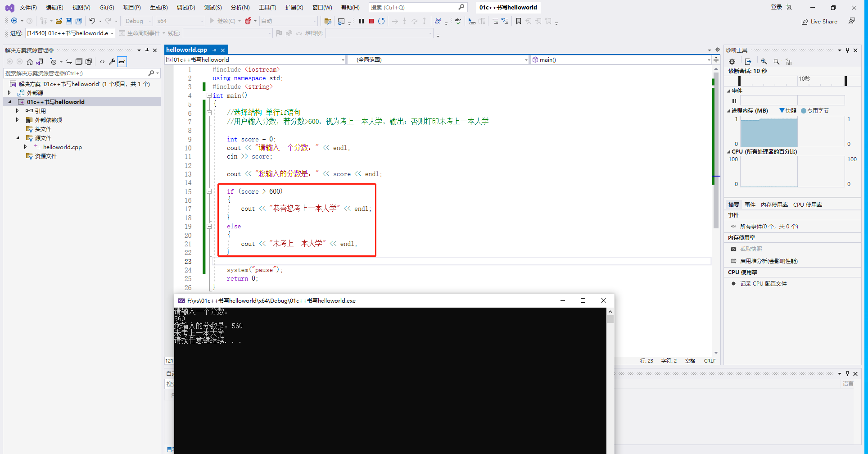The image size is (868, 454).
Task: Click the Save All double-floppy icon
Action: tap(79, 21)
